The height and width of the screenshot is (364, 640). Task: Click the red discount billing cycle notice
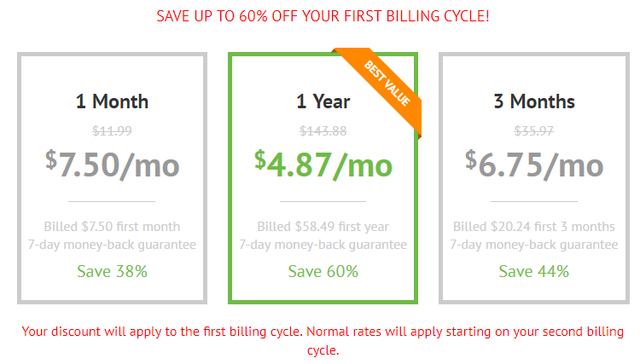click(323, 340)
